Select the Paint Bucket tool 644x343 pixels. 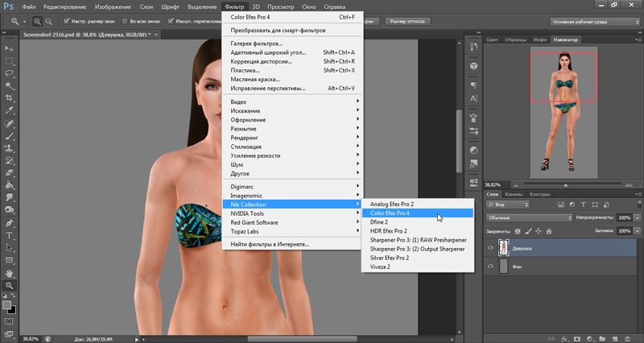coord(9,185)
